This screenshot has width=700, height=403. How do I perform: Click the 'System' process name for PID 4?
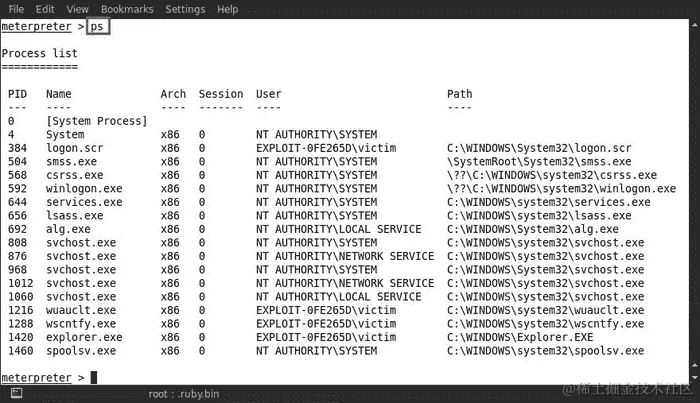coord(65,135)
